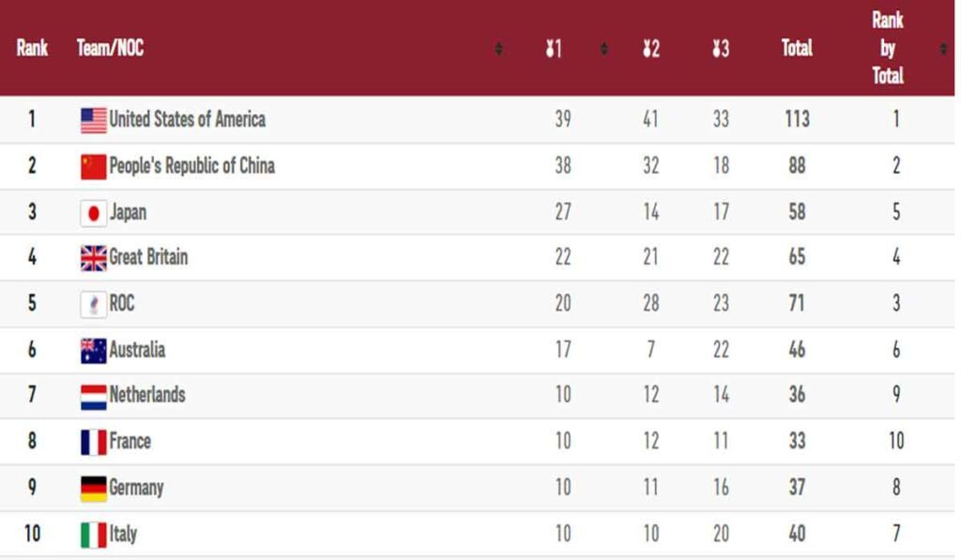Select the Netherlands team name
Screen dimensions: 961x560
point(147,395)
